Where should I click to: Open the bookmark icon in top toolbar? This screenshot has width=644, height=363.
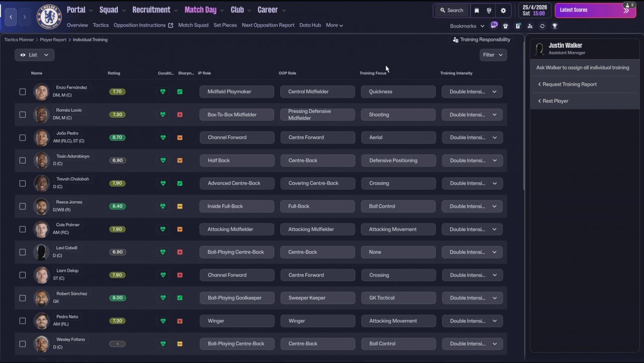[x=477, y=11]
